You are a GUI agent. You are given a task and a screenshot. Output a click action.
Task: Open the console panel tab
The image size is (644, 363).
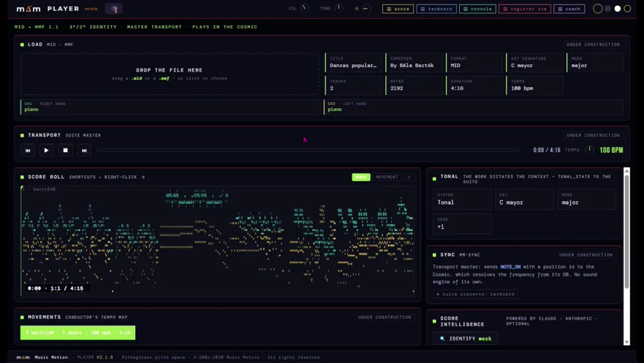coord(477,8)
